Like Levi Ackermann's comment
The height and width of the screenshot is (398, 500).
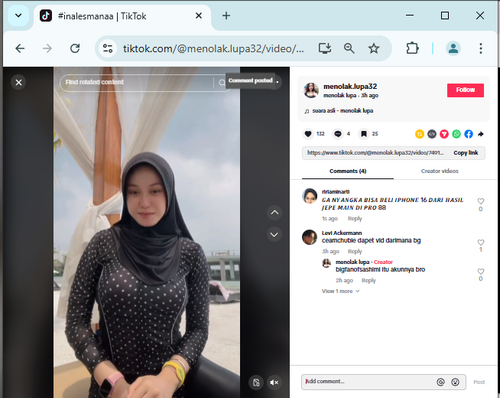(480, 242)
